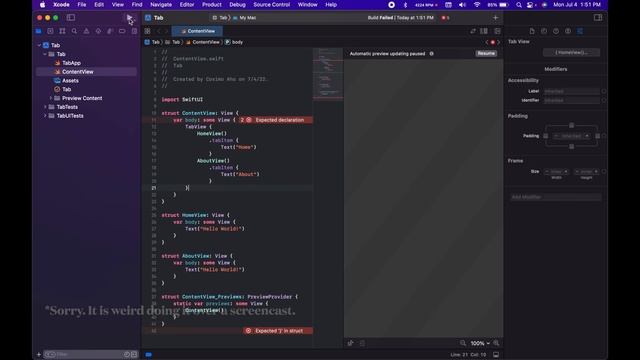Click the Expected '}' in struct error
The width and height of the screenshot is (640, 360).
click(278, 331)
